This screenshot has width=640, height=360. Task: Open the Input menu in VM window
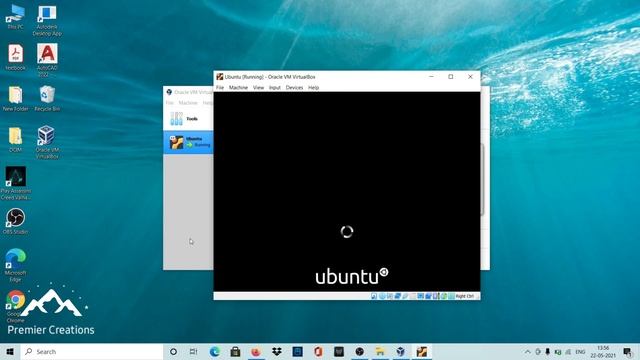275,87
